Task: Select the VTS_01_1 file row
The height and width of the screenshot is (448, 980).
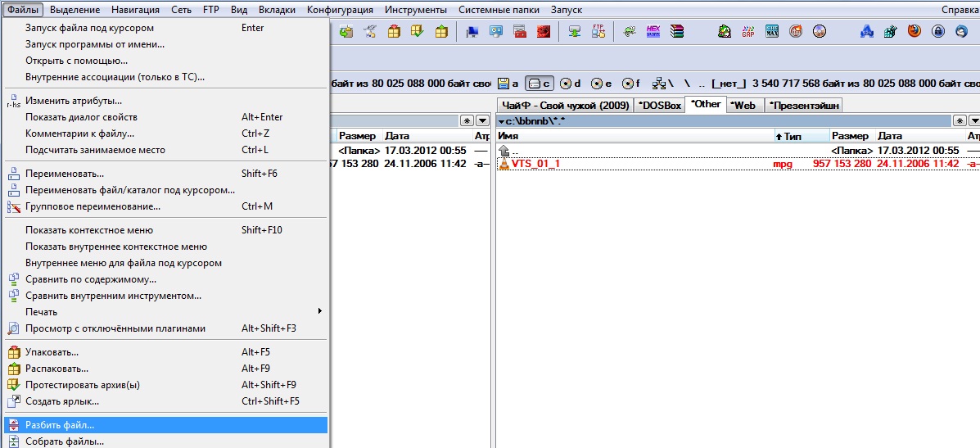Action: click(738, 164)
